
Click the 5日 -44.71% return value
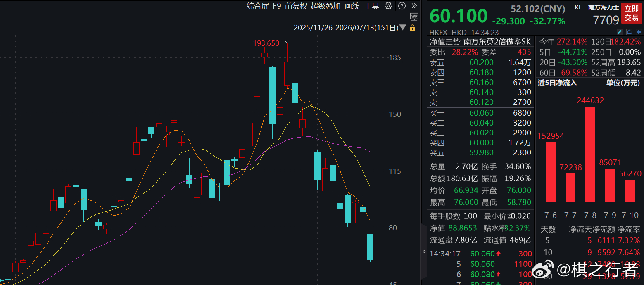pos(573,52)
